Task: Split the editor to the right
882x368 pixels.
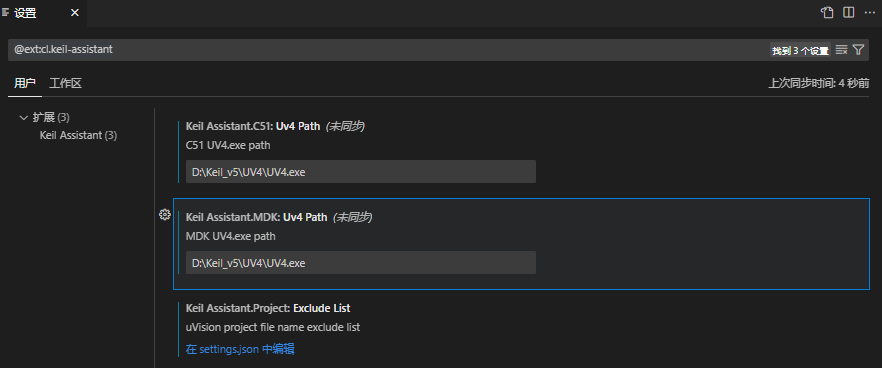Action: tap(848, 13)
